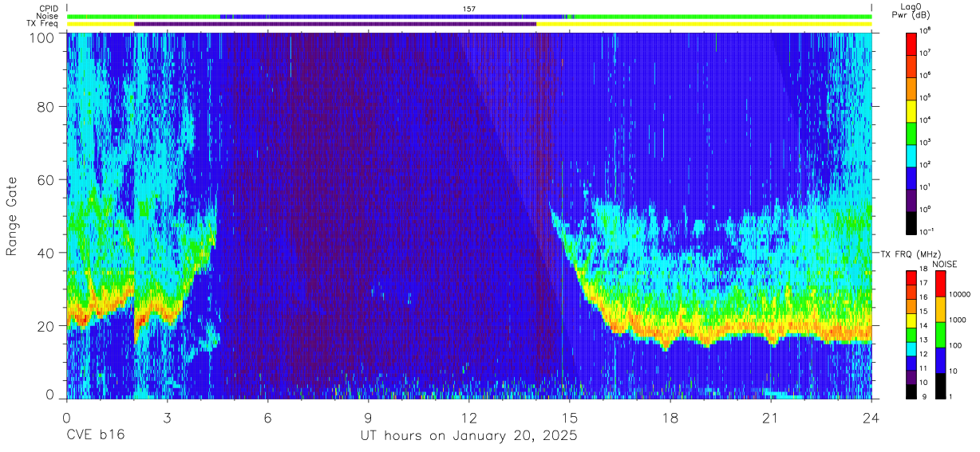980x452 pixels.
Task: Click the TX Freq row label
Action: pyautogui.click(x=43, y=24)
